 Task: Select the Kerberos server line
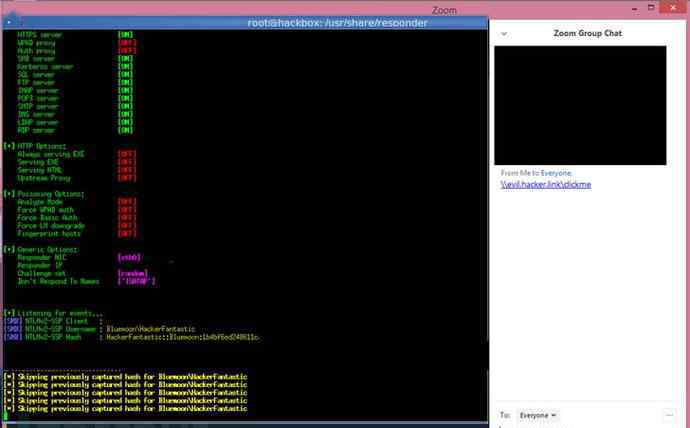click(x=75, y=67)
